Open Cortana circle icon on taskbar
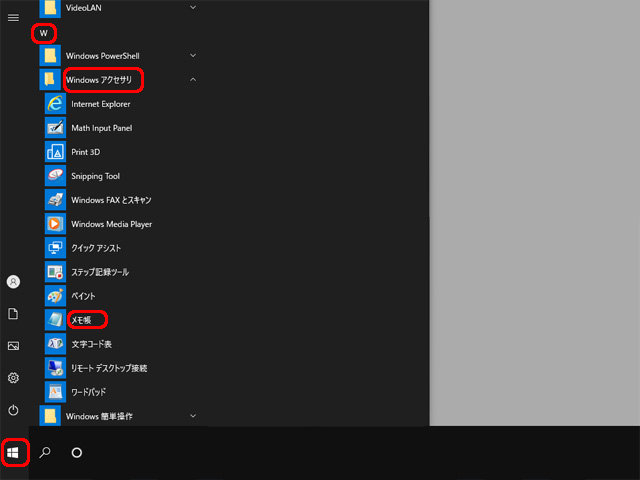This screenshot has width=640, height=480. [x=77, y=452]
